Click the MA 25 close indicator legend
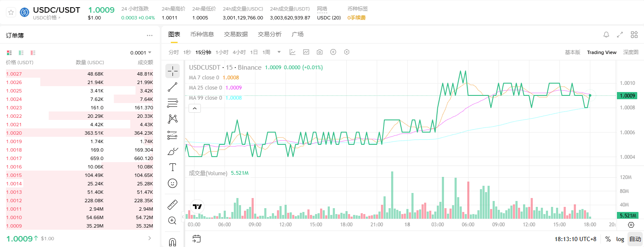Viewport: 644px width, 247px height. click(x=215, y=88)
